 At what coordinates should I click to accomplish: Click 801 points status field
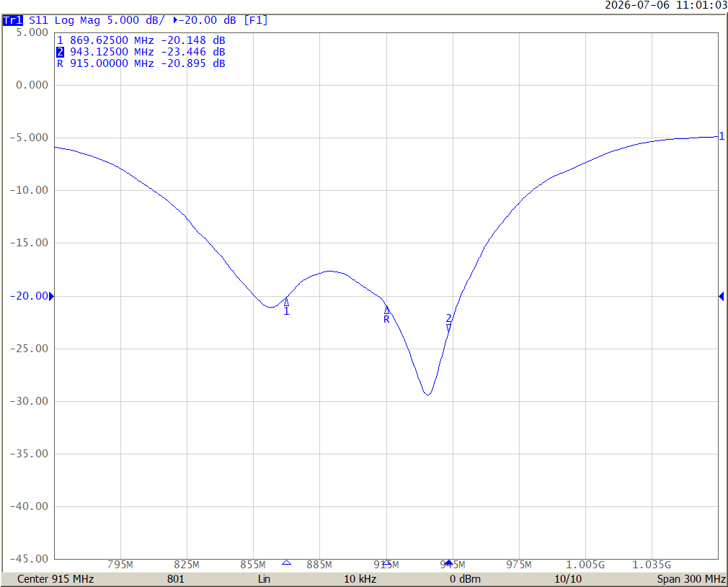pos(175,579)
